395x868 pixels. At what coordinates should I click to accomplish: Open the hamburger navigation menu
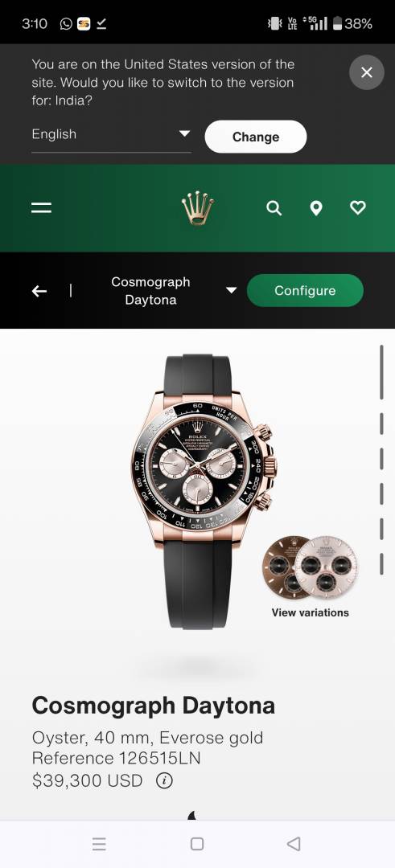coord(41,207)
